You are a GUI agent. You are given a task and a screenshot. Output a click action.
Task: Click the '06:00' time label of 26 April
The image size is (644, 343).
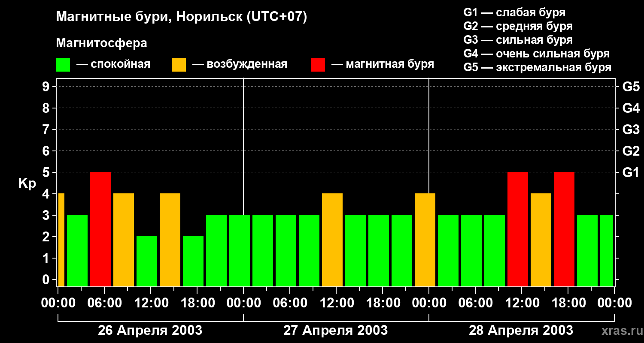pyautogui.click(x=104, y=303)
